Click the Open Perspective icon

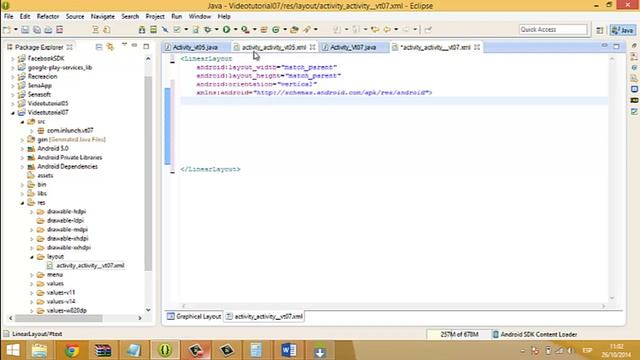tap(600, 30)
